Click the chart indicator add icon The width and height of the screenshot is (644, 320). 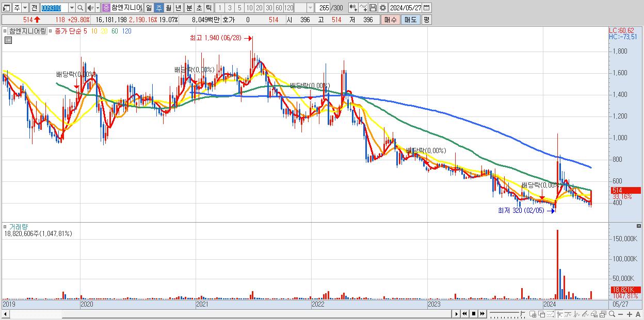pyautogui.click(x=353, y=8)
